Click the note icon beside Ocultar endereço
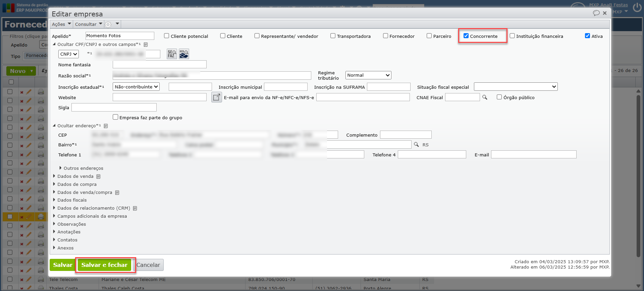This screenshot has height=291, width=644. 106,126
